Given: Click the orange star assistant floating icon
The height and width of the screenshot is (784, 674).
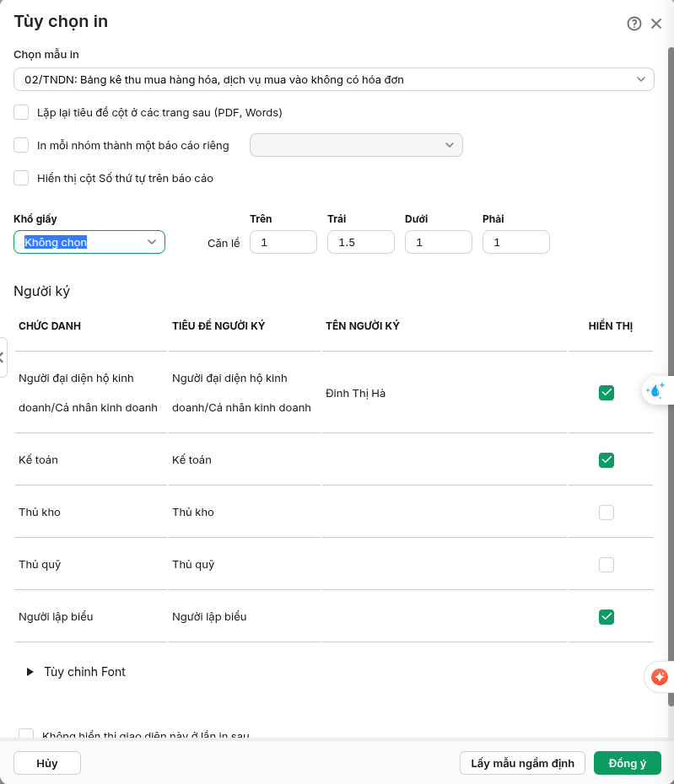Looking at the screenshot, I should point(659,677).
